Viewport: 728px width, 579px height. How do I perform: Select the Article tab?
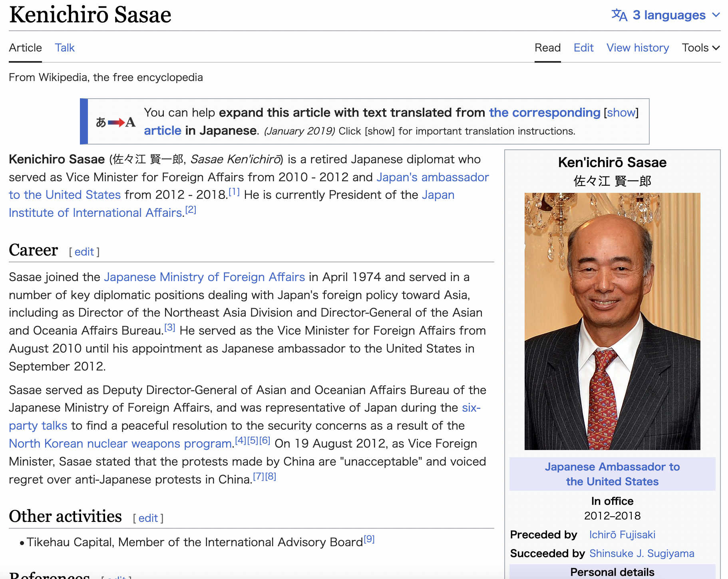click(x=25, y=48)
